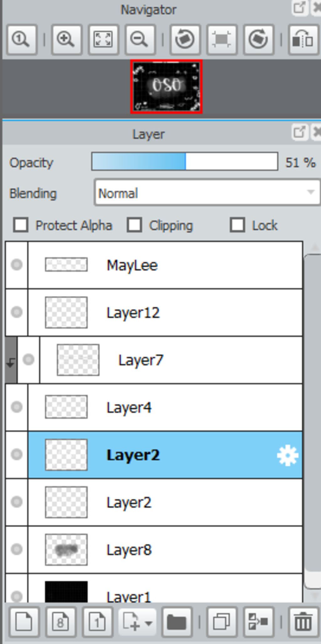Hide the MayLee layer
Viewport: 321px width, 644px height.
[17, 265]
